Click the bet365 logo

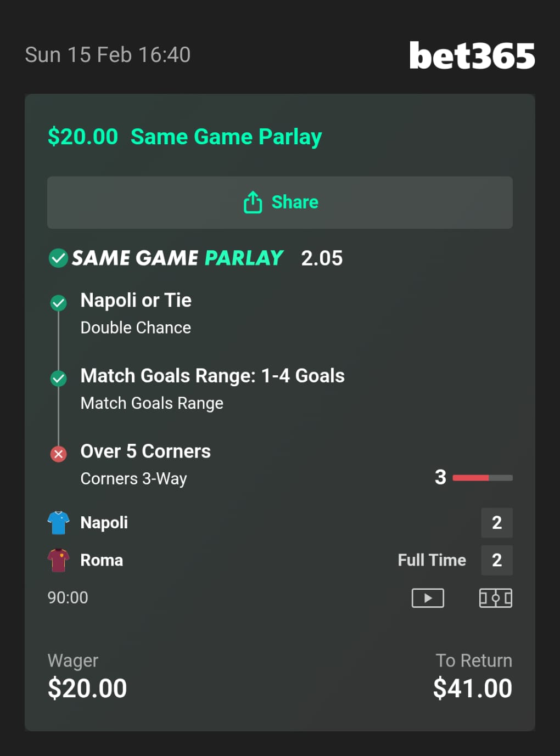pyautogui.click(x=472, y=55)
